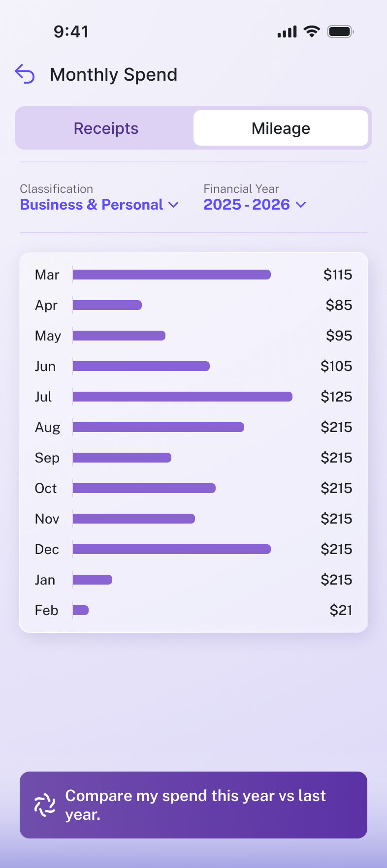The height and width of the screenshot is (868, 387).
Task: Tap the 9:41 status bar clock
Action: click(x=71, y=32)
